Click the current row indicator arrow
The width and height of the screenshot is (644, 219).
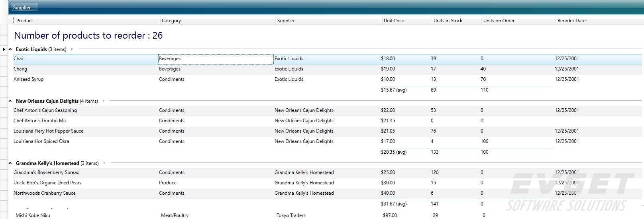coord(4,49)
